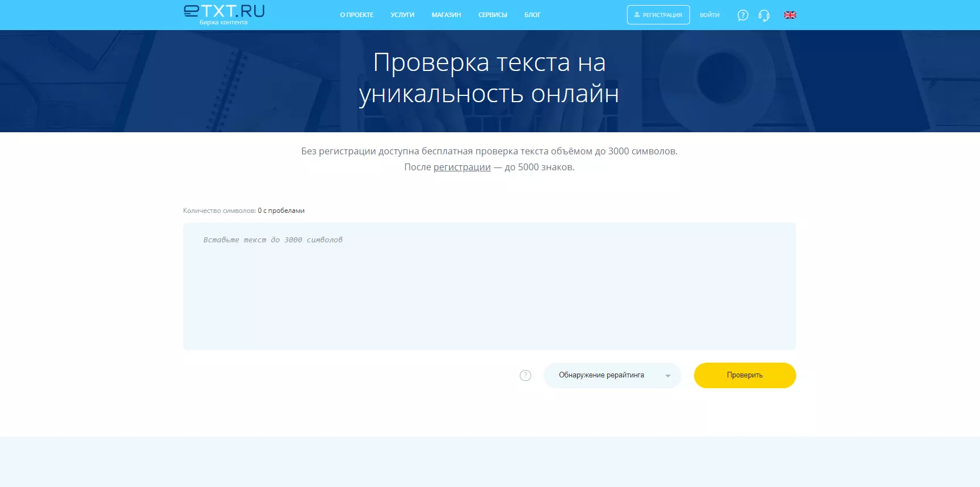Open support via the headset icon
Image resolution: width=980 pixels, height=487 pixels.
(764, 15)
